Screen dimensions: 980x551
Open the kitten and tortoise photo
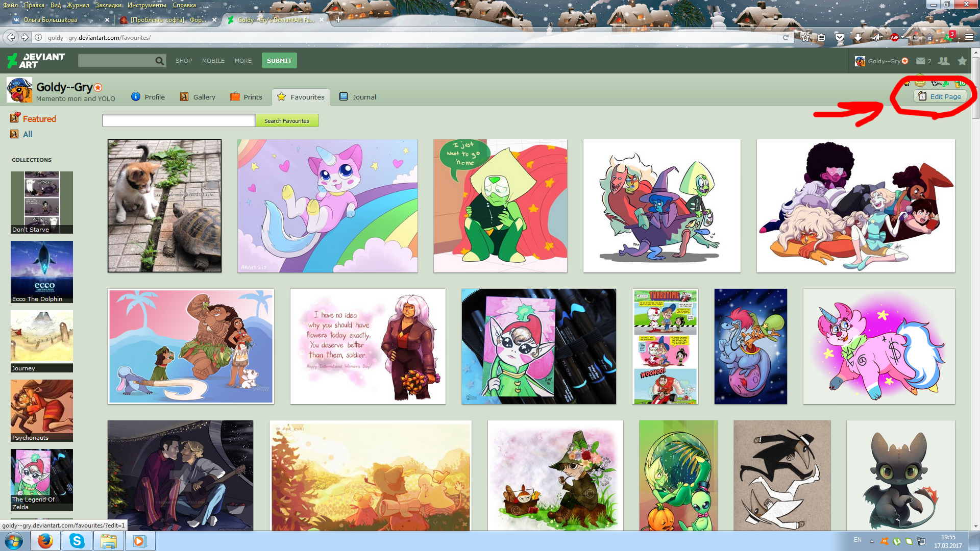[x=164, y=206]
